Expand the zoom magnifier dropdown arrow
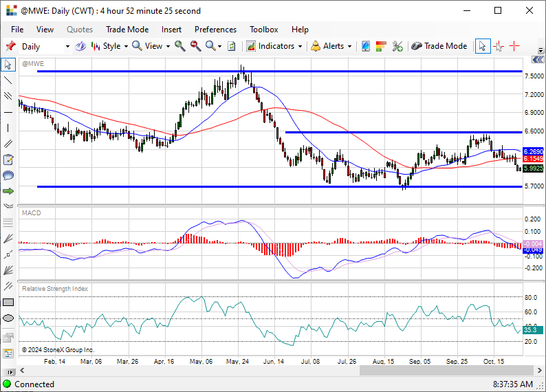Image resolution: width=546 pixels, height=392 pixels. pyautogui.click(x=219, y=46)
